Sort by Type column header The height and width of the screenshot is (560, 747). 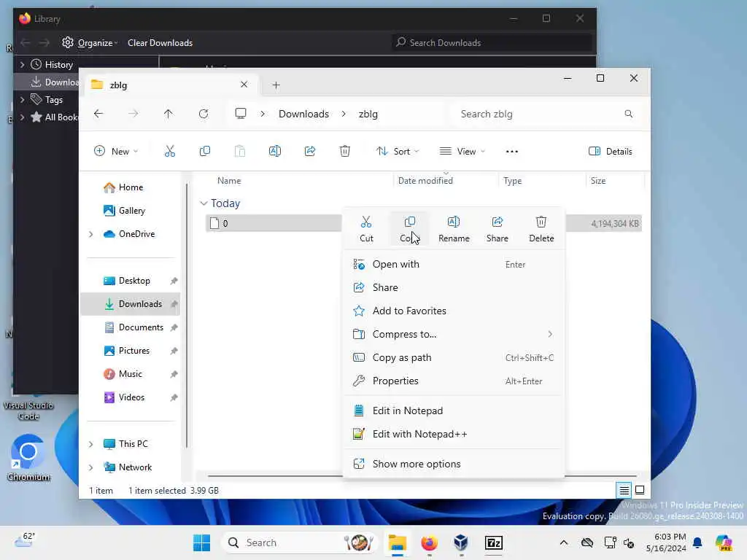click(512, 181)
